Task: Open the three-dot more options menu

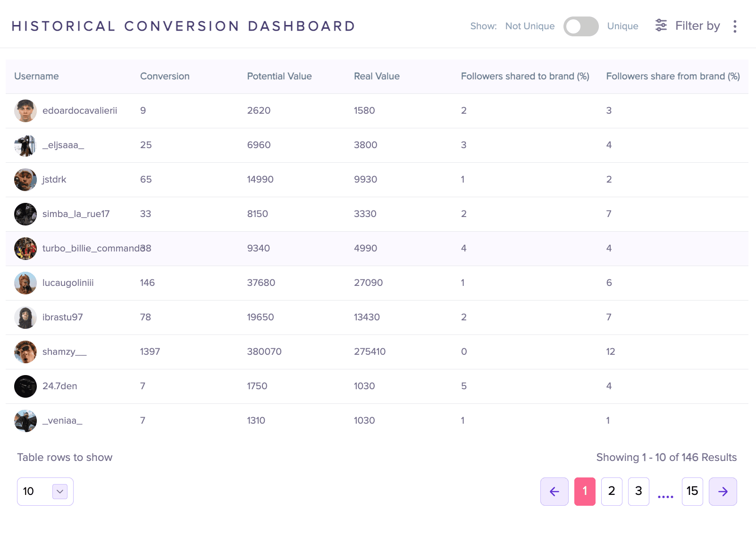Action: pos(735,26)
